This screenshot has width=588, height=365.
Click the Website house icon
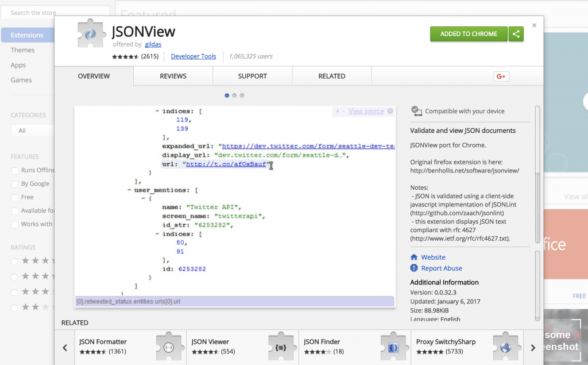coord(413,258)
